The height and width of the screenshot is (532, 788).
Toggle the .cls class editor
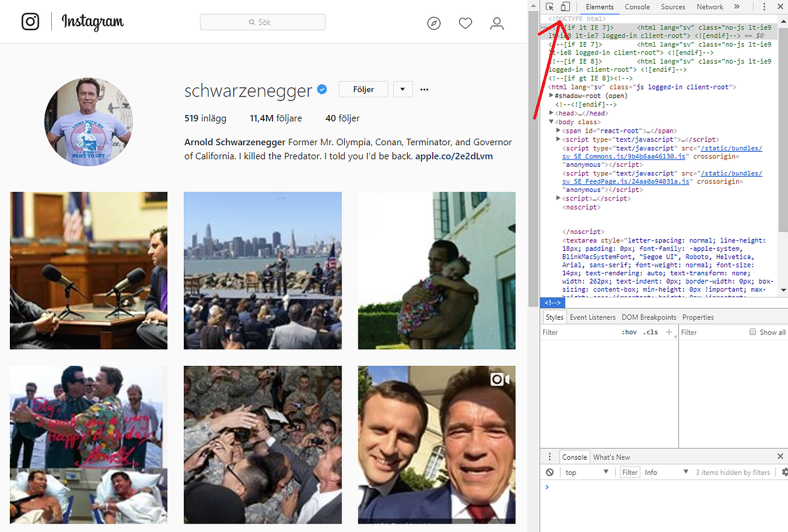point(651,332)
